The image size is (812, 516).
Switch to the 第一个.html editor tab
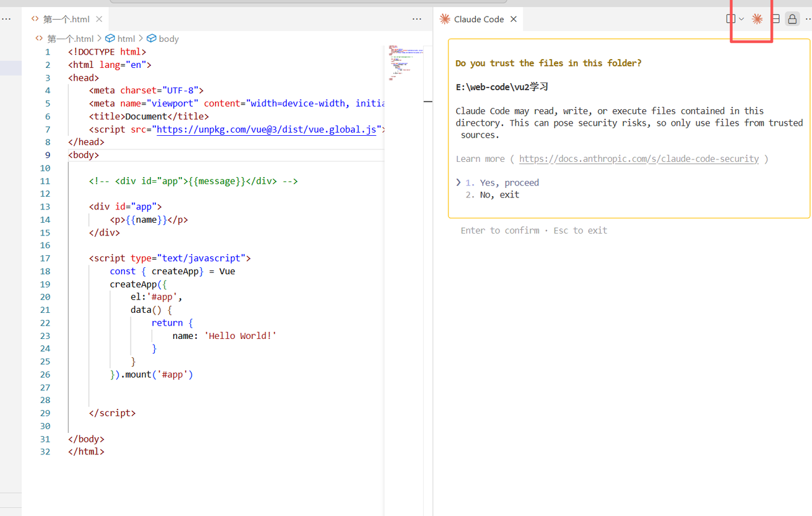pos(66,19)
